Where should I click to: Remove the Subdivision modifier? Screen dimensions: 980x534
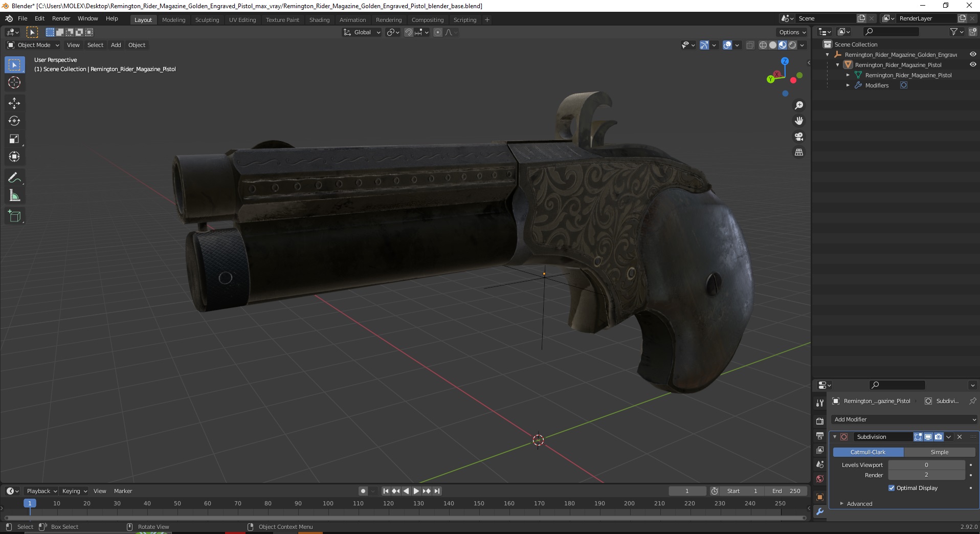pos(960,437)
